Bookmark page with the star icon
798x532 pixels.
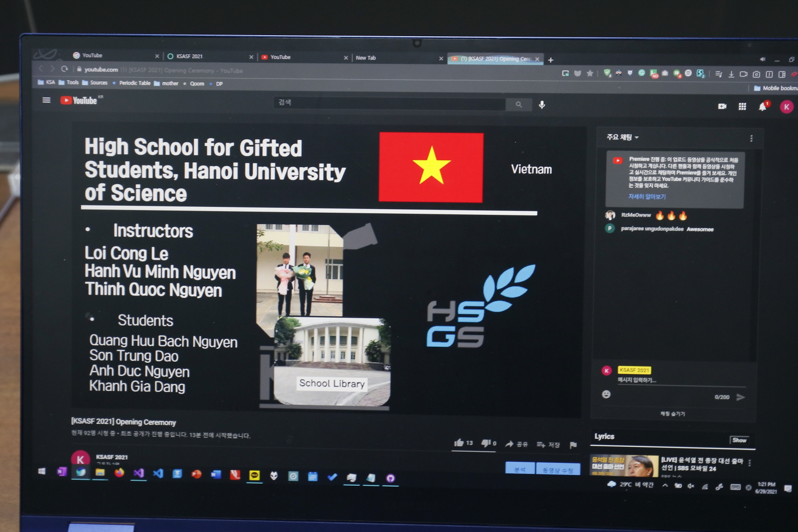click(589, 73)
